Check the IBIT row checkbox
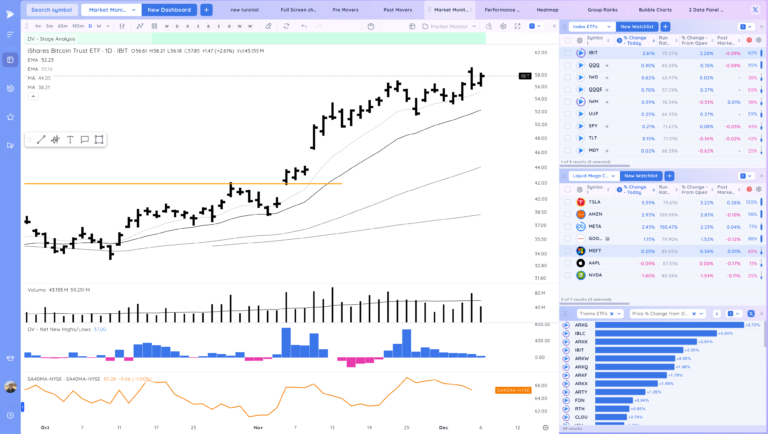Image resolution: width=768 pixels, height=434 pixels. tap(567, 53)
